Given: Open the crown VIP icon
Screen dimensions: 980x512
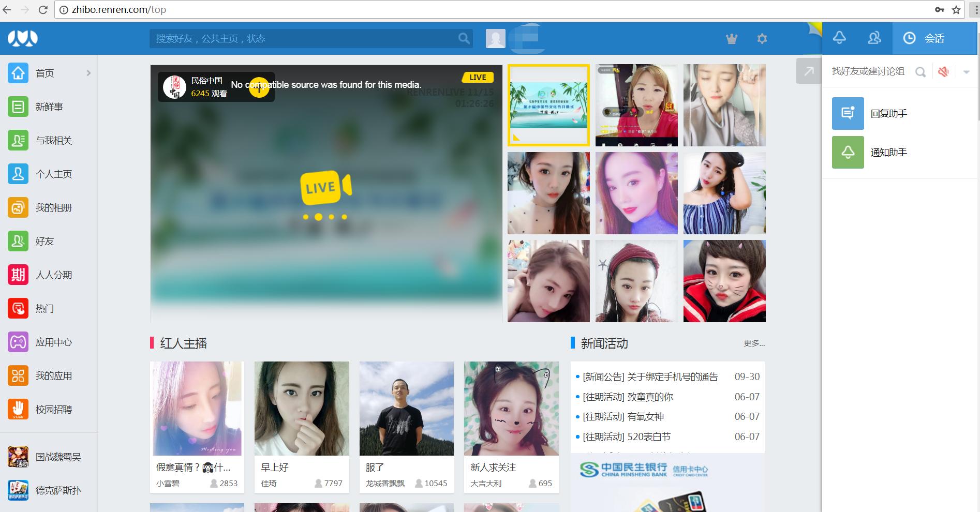Looking at the screenshot, I should coord(732,38).
